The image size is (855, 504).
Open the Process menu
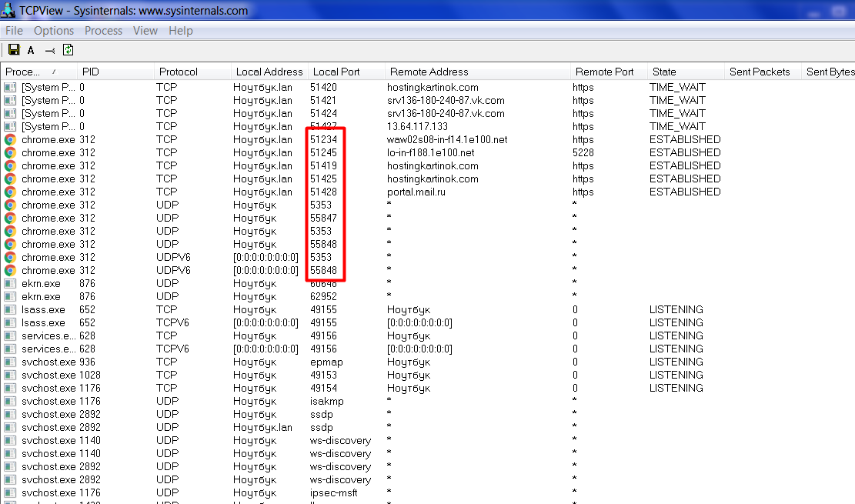[103, 31]
